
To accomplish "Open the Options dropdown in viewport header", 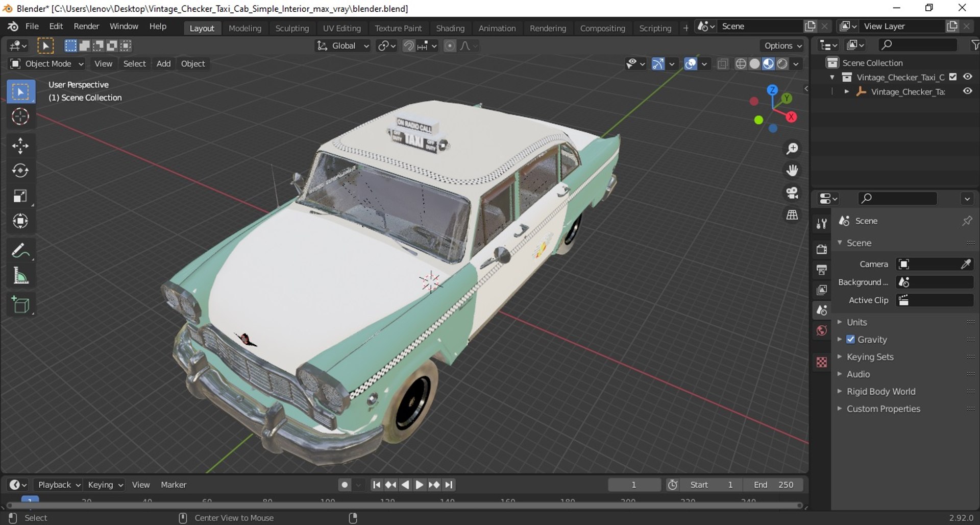I will 783,46.
